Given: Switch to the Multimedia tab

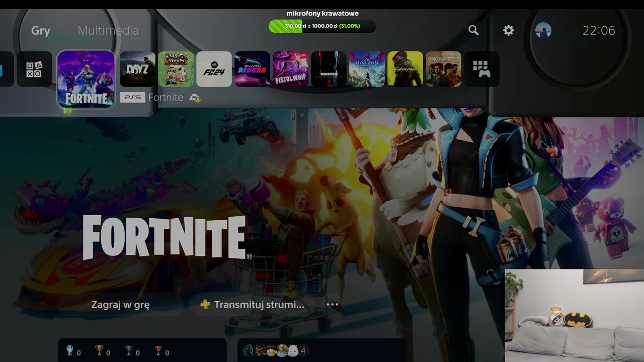Looking at the screenshot, I should point(108,31).
